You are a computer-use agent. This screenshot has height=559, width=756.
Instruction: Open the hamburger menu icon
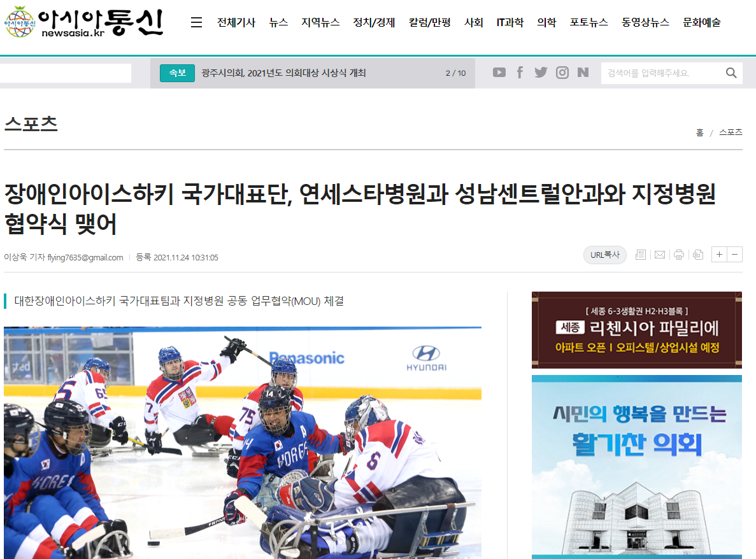(196, 22)
